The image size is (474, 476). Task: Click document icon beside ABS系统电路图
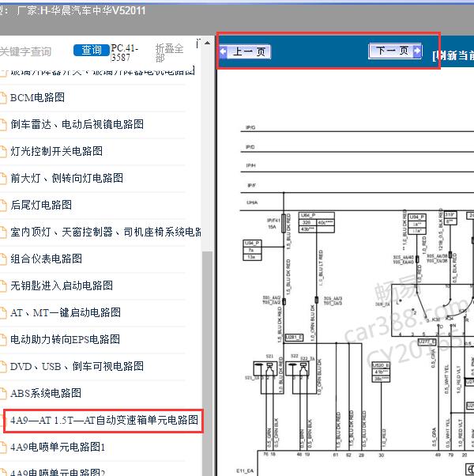pyautogui.click(x=3, y=394)
